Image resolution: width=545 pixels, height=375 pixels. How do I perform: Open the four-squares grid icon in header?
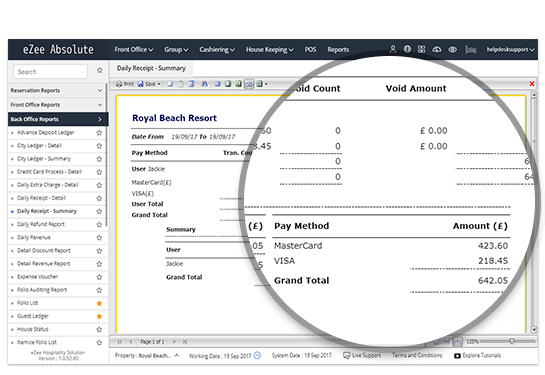pyautogui.click(x=421, y=49)
